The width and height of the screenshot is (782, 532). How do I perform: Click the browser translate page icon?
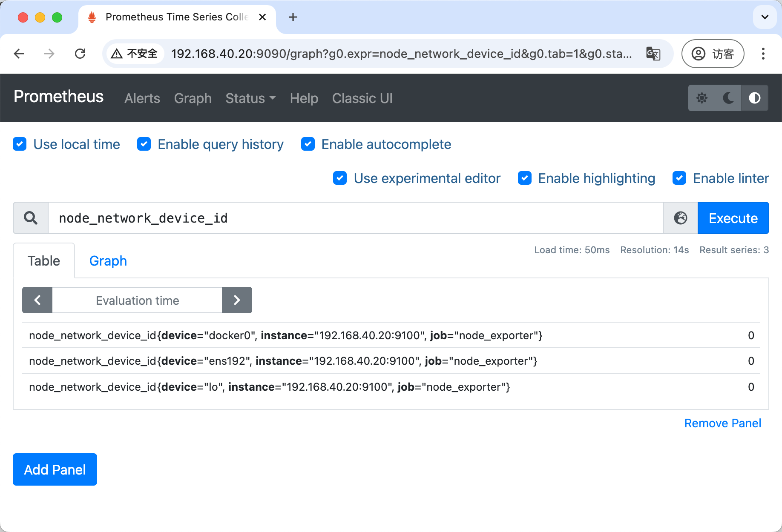[653, 54]
